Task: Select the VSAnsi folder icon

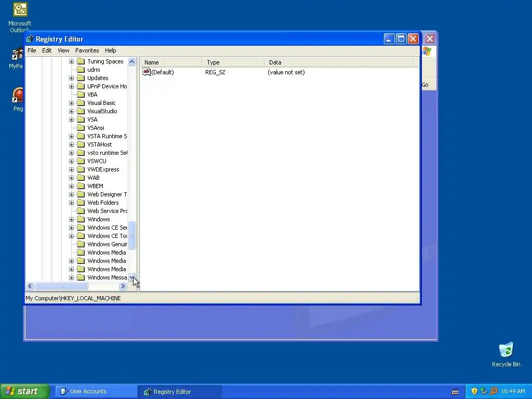Action: click(81, 128)
